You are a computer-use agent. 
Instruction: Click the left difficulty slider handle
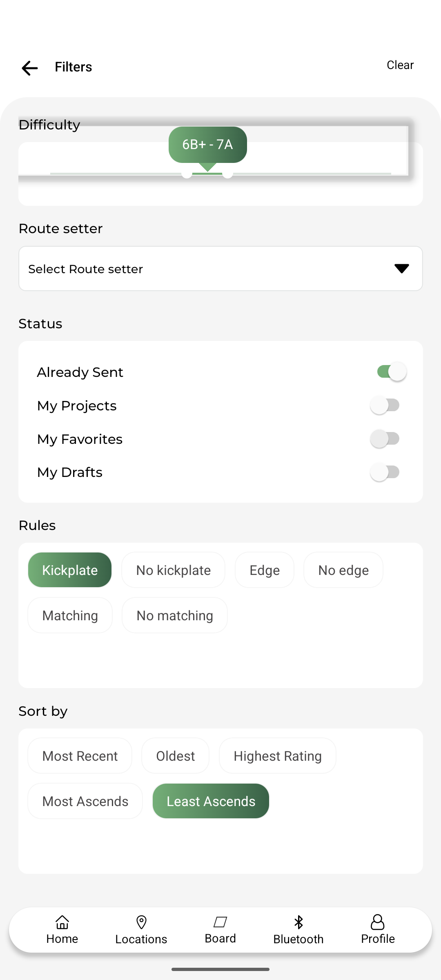click(187, 174)
